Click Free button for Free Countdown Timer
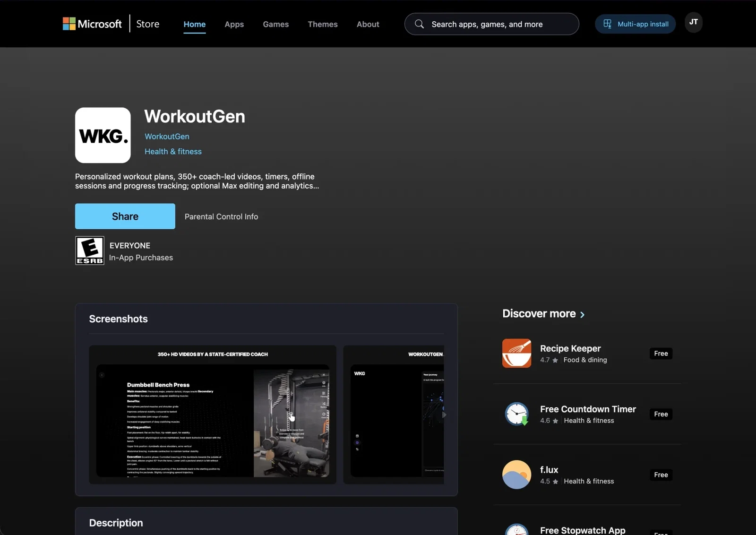Viewport: 756px width, 535px height. pyautogui.click(x=661, y=414)
